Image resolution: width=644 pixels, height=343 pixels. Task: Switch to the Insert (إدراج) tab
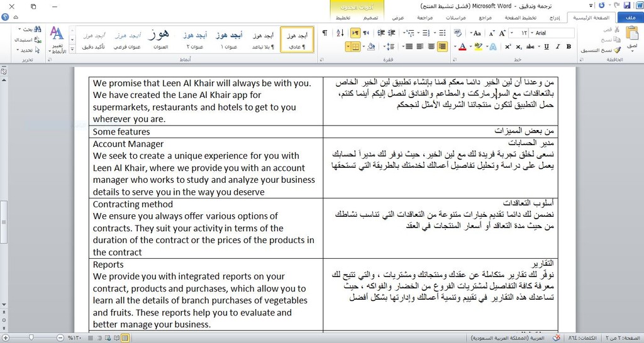point(555,18)
